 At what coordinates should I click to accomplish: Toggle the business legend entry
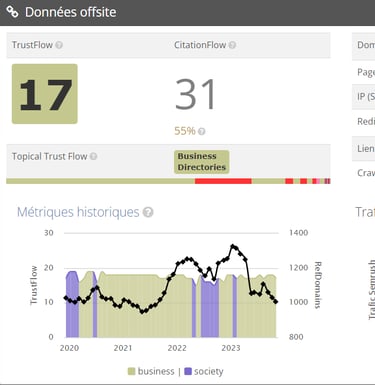click(x=151, y=371)
